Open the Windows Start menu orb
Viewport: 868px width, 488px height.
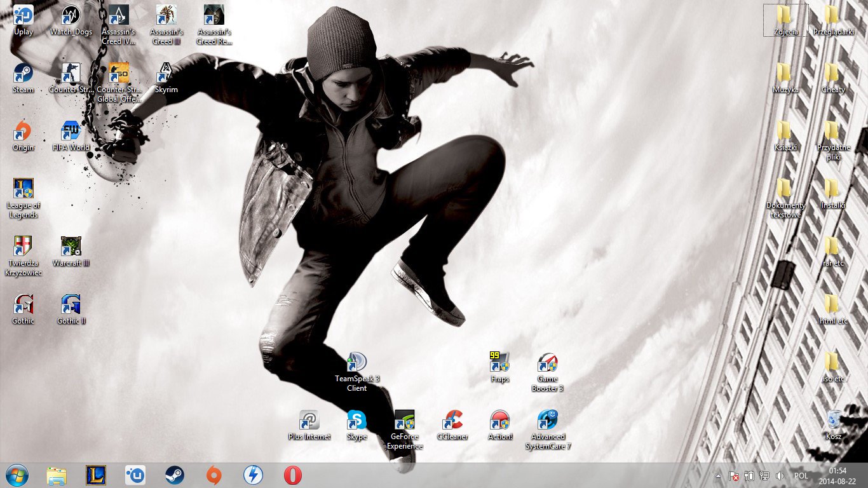pyautogui.click(x=17, y=475)
